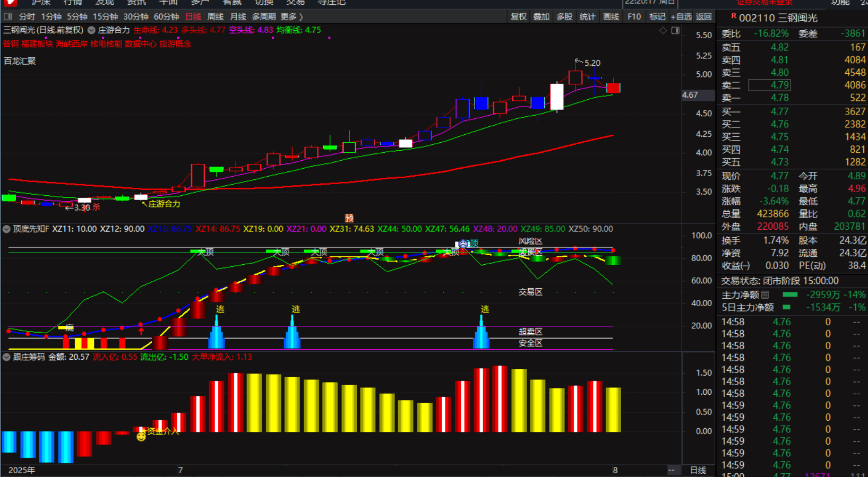Image resolution: width=868 pixels, height=477 pixels.
Task: Click the orange 预 forecast marker icon
Action: [349, 218]
